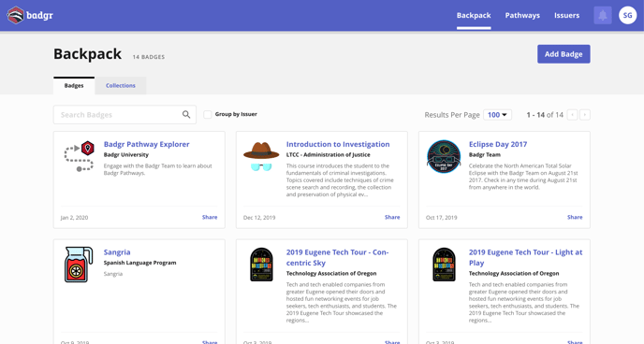Go to previous results page arrow

pos(572,115)
